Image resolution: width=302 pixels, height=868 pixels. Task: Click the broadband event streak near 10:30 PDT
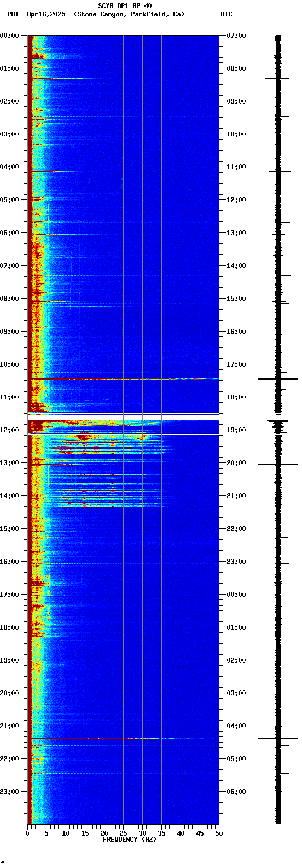point(123,379)
